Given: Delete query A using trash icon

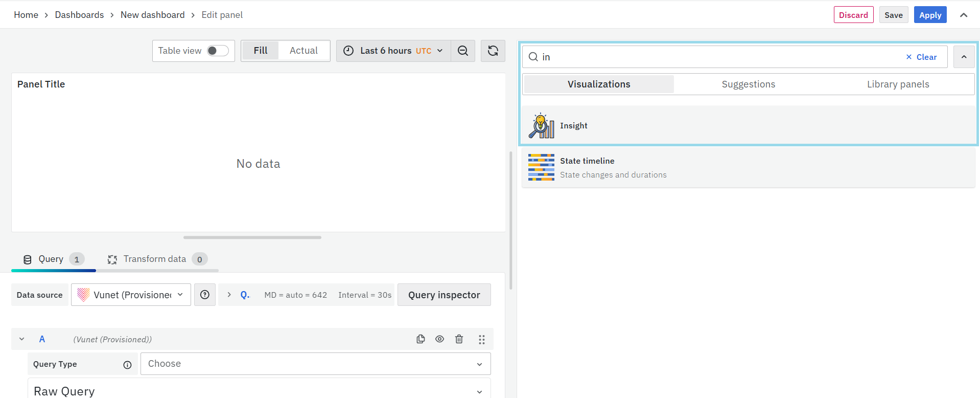Looking at the screenshot, I should tap(459, 339).
